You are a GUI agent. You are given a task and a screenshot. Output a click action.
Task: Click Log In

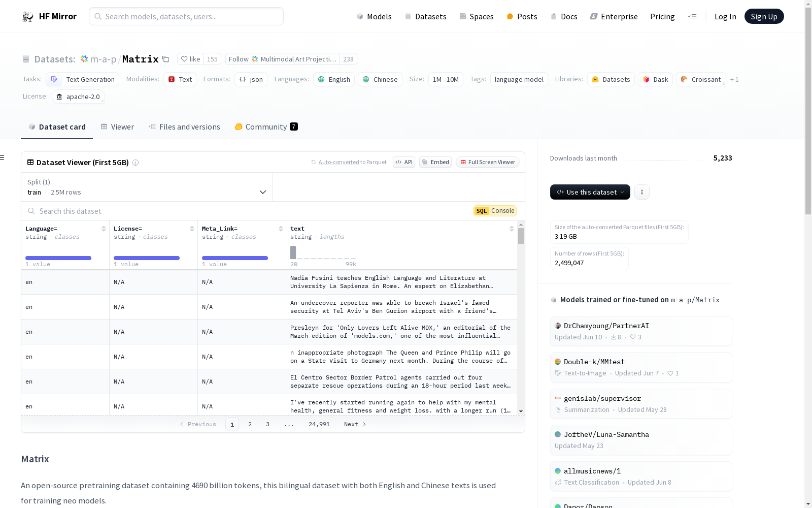725,16
